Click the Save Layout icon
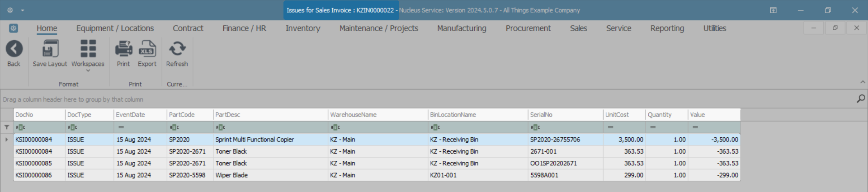Screen dimensions: 868x192 tap(50, 49)
